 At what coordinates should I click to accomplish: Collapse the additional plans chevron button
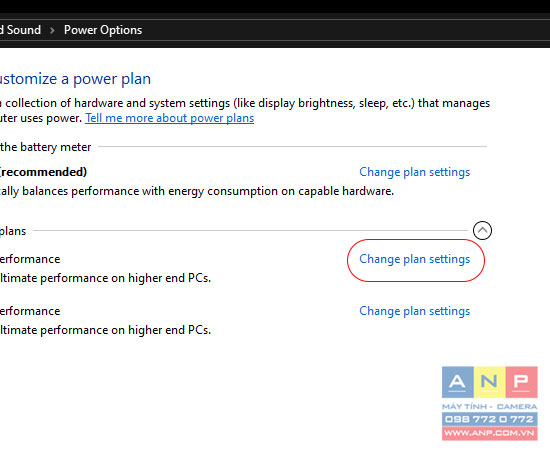click(x=482, y=230)
